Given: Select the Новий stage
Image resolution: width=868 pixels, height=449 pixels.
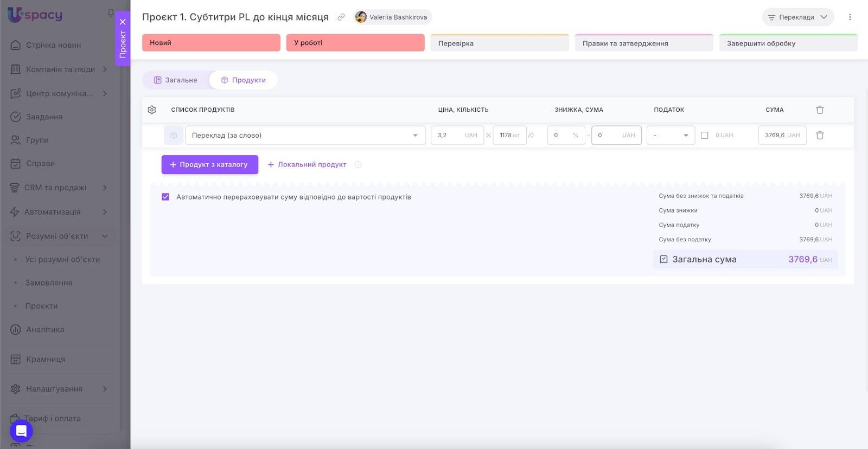Looking at the screenshot, I should pyautogui.click(x=211, y=43).
